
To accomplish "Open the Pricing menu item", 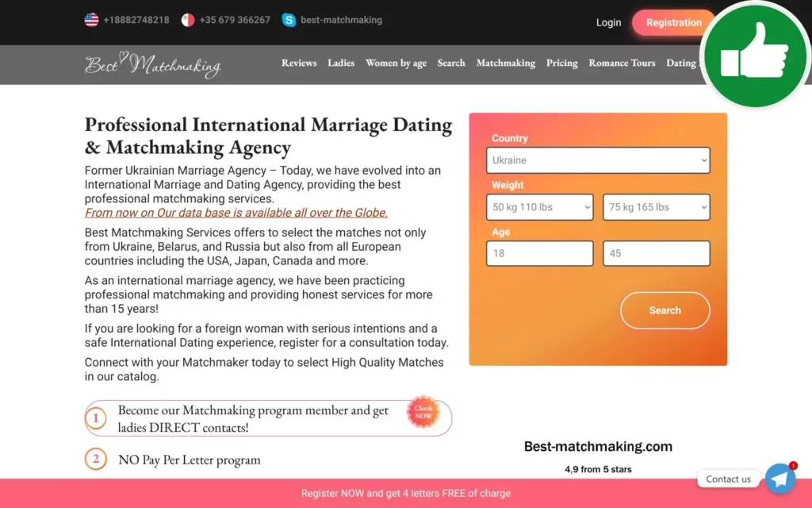I will tap(562, 63).
